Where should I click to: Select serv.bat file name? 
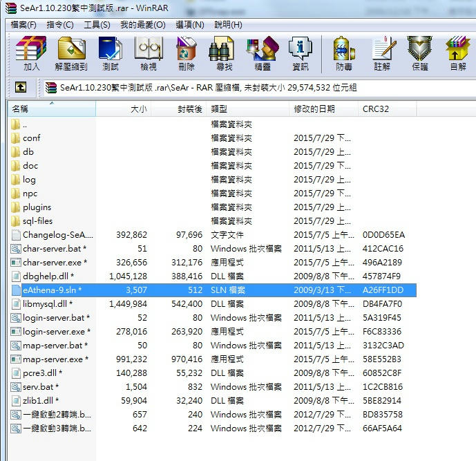[x=41, y=387]
